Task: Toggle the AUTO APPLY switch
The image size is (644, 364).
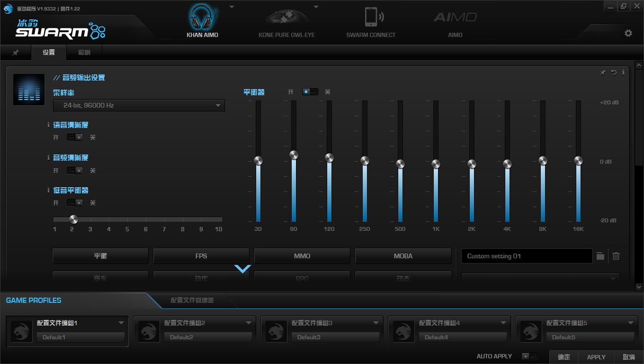Action: coord(529,356)
